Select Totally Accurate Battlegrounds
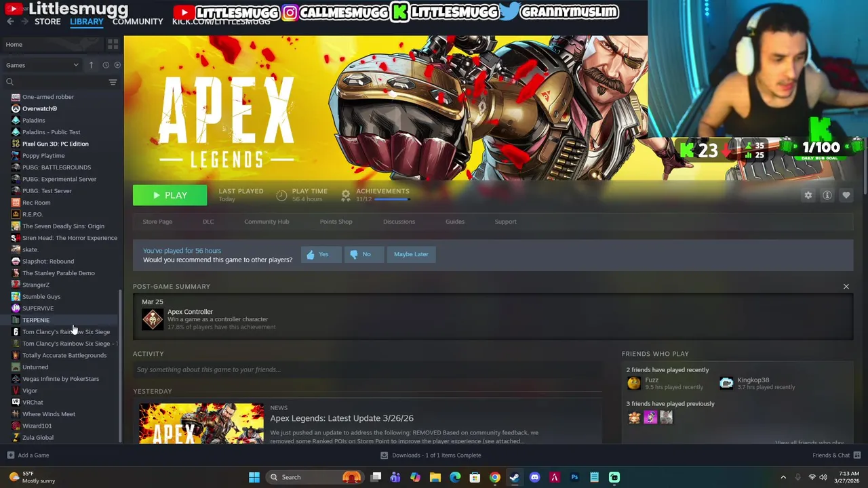The image size is (868, 488). coord(64,355)
